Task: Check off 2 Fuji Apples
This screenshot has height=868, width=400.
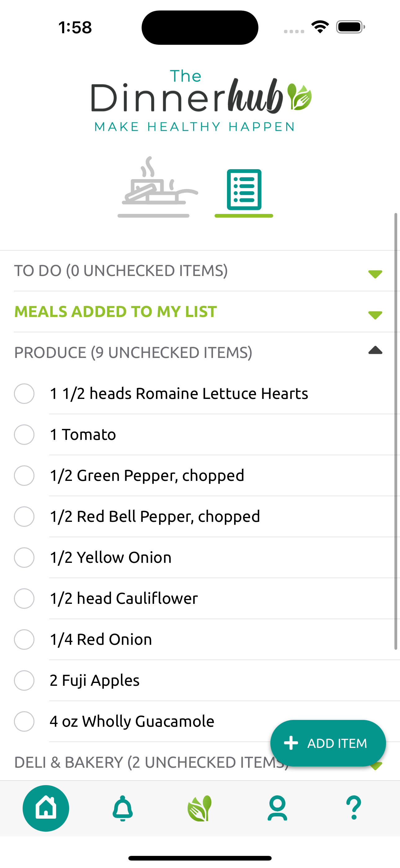Action: tap(24, 680)
